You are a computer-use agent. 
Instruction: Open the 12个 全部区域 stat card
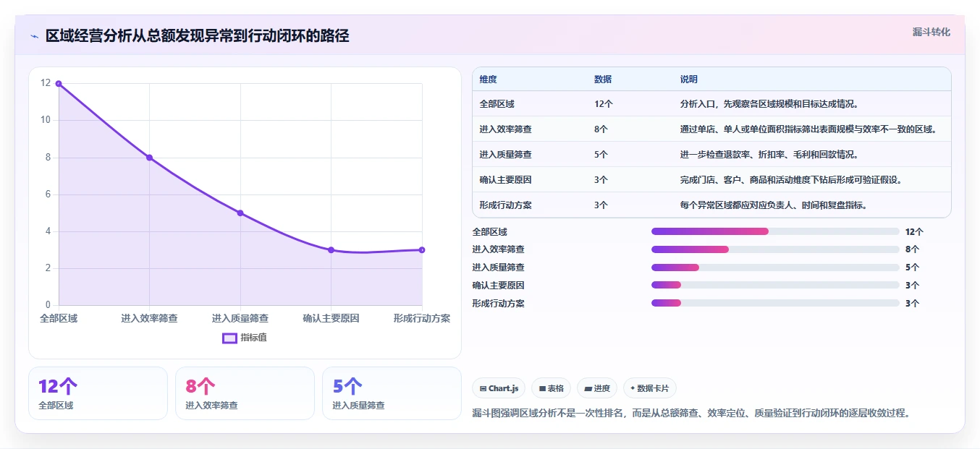point(98,393)
